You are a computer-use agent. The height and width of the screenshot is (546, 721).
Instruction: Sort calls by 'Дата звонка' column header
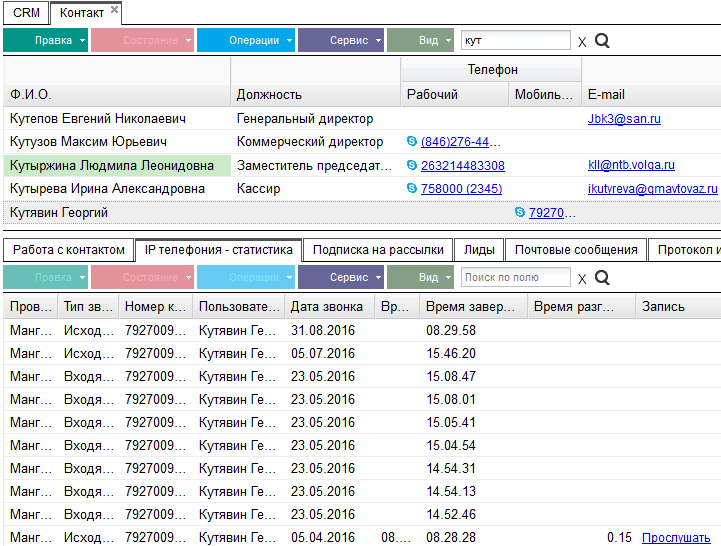click(x=330, y=306)
